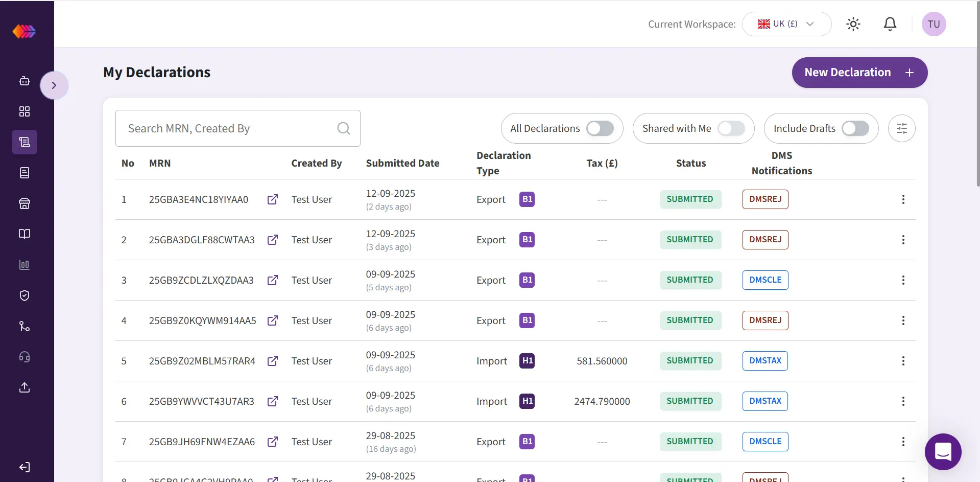The width and height of the screenshot is (980, 482).
Task: Open external link for MRN 25GB9Z02MBLM57RAR4
Action: [x=273, y=361]
